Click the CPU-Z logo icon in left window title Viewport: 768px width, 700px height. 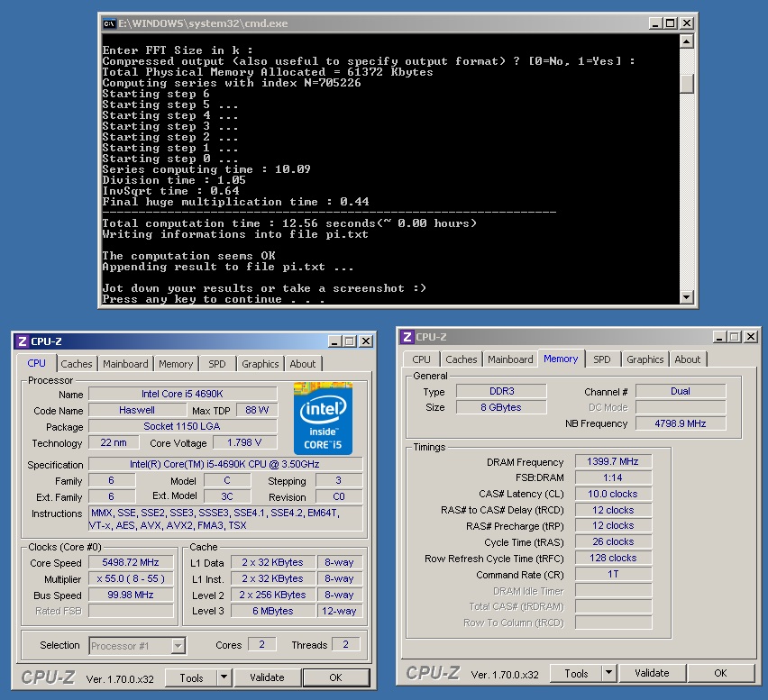[22, 341]
